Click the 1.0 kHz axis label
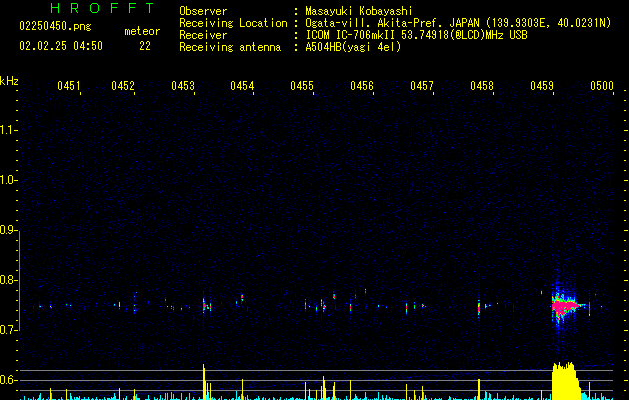Image resolution: width=629 pixels, height=400 pixels. tap(8, 180)
